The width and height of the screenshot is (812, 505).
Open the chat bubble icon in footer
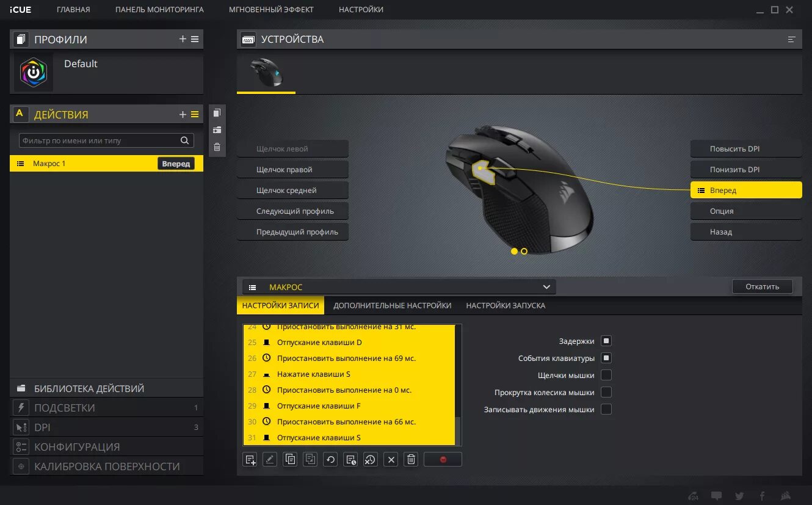point(717,496)
